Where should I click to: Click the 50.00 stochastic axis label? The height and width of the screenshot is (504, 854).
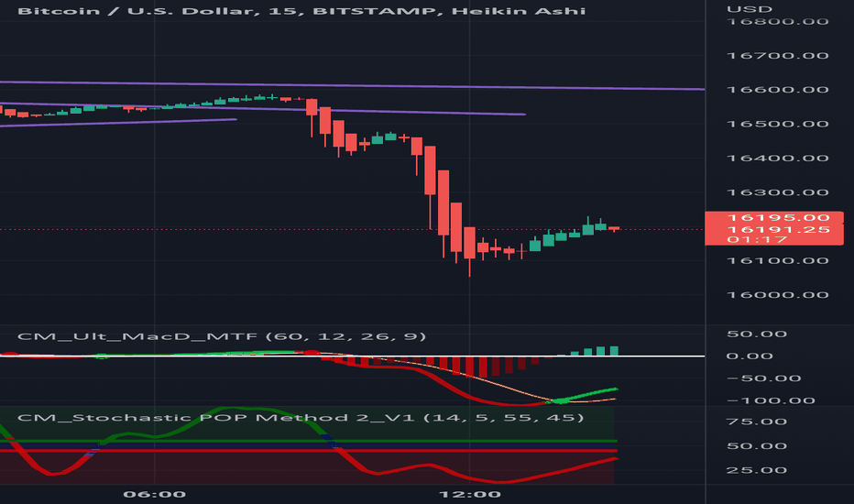pos(757,446)
